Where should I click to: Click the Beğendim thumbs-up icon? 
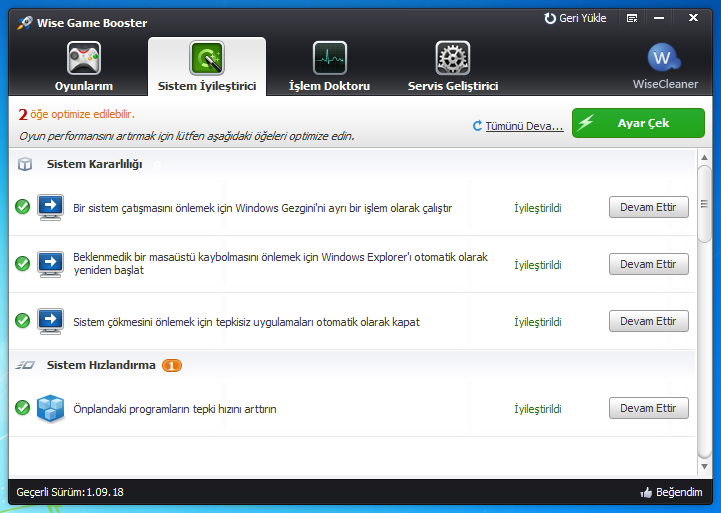[x=646, y=492]
